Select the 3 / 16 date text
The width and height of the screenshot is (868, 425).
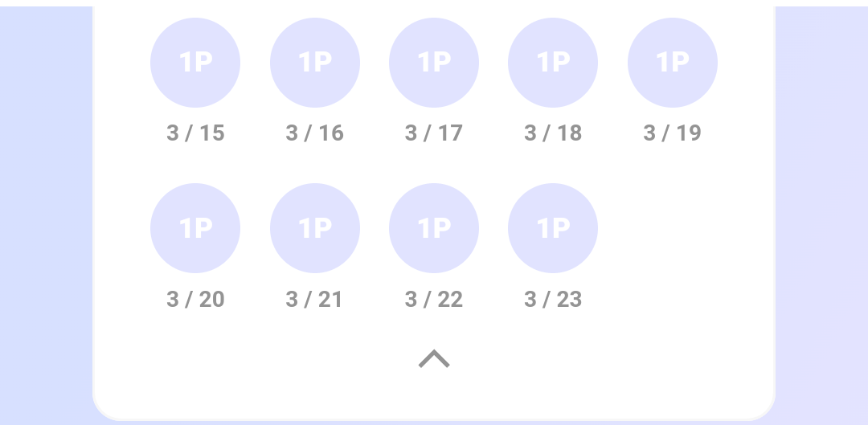(x=315, y=133)
